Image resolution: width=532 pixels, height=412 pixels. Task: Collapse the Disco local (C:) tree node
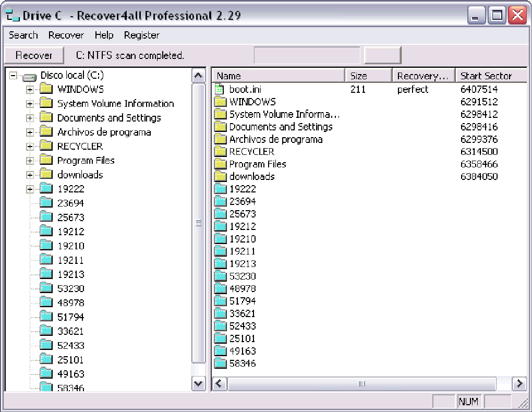(13, 75)
